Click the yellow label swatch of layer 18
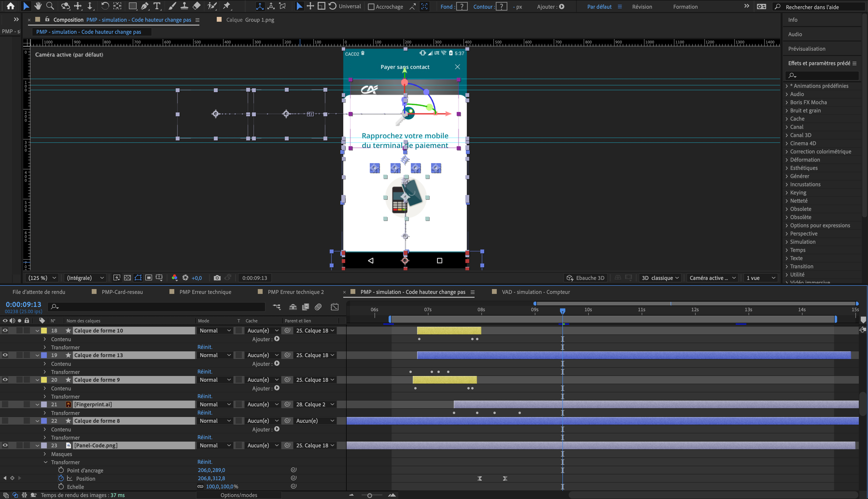Image resolution: width=868 pixels, height=499 pixels. coord(44,331)
